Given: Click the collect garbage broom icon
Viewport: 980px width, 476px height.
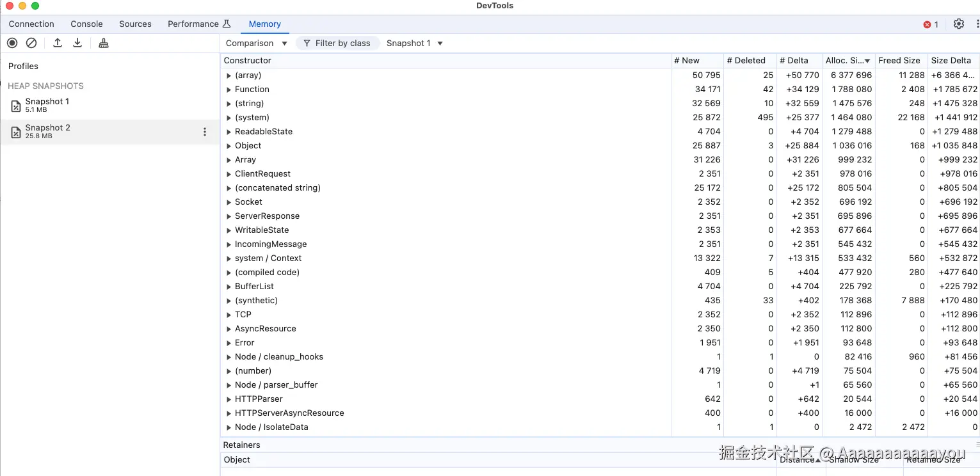Looking at the screenshot, I should (104, 43).
